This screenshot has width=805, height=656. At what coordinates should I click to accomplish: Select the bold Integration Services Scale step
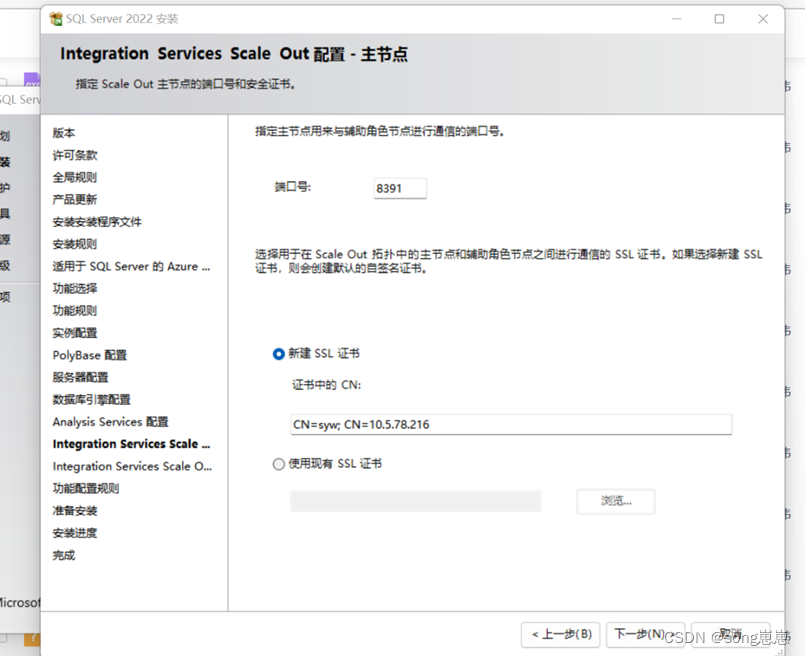coord(131,444)
